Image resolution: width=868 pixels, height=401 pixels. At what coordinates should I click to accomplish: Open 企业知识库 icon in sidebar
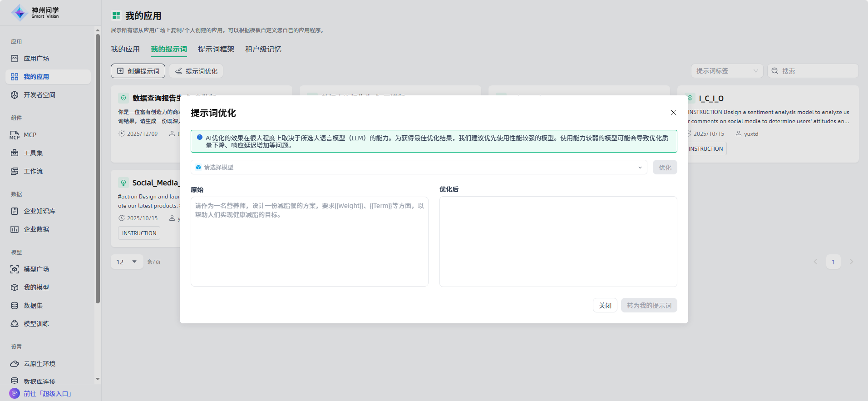(15, 211)
